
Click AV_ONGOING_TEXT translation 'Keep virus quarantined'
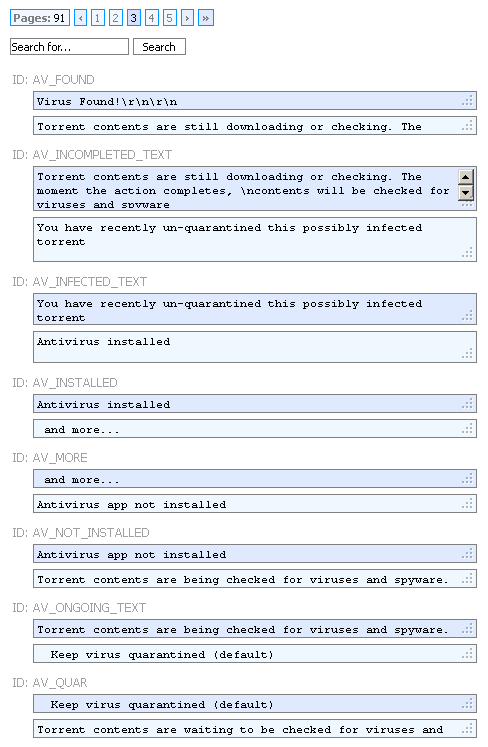point(255,654)
